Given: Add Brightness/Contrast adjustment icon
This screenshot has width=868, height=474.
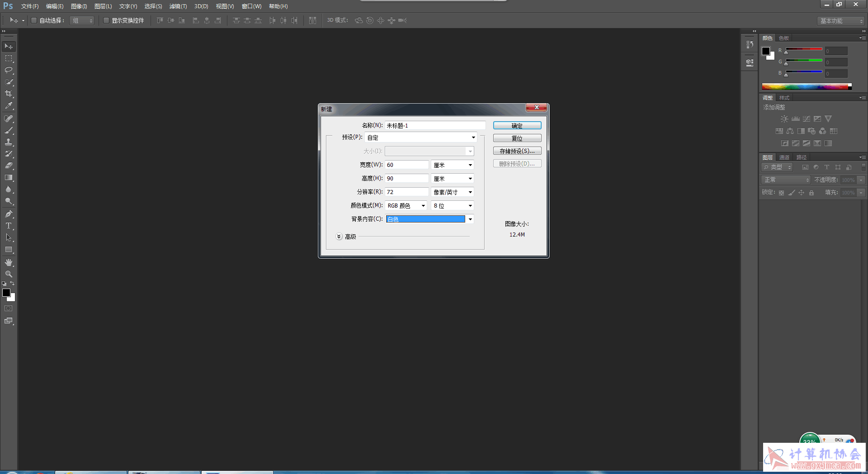Looking at the screenshot, I should click(x=784, y=119).
